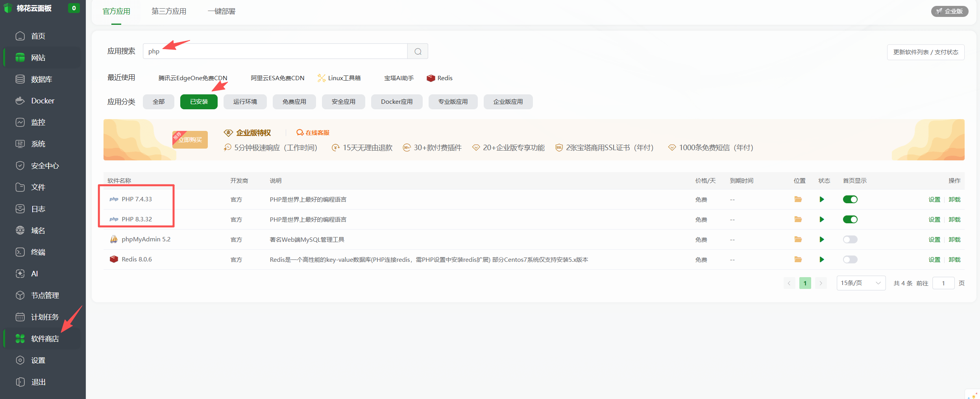The image size is (980, 399).
Task: Open the Docker sidebar item
Action: point(43,101)
